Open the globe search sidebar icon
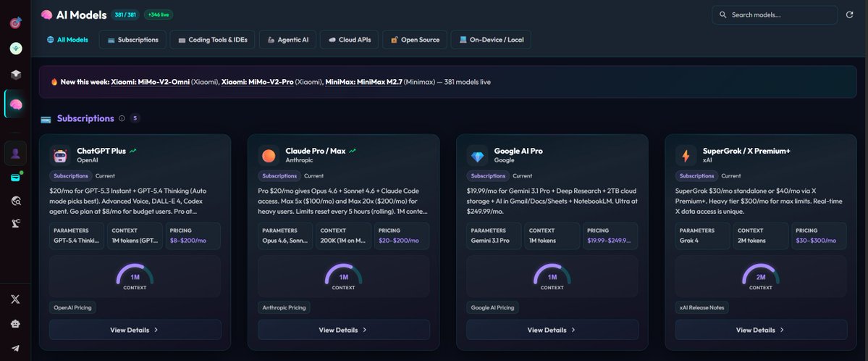 15,201
